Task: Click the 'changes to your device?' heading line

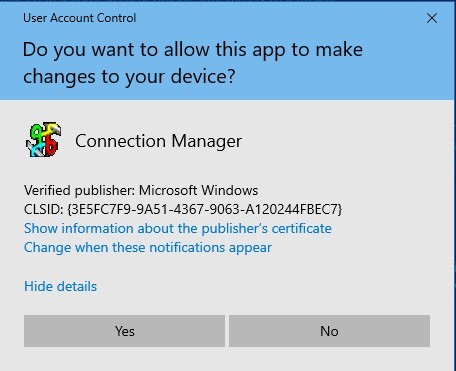Action: click(129, 77)
